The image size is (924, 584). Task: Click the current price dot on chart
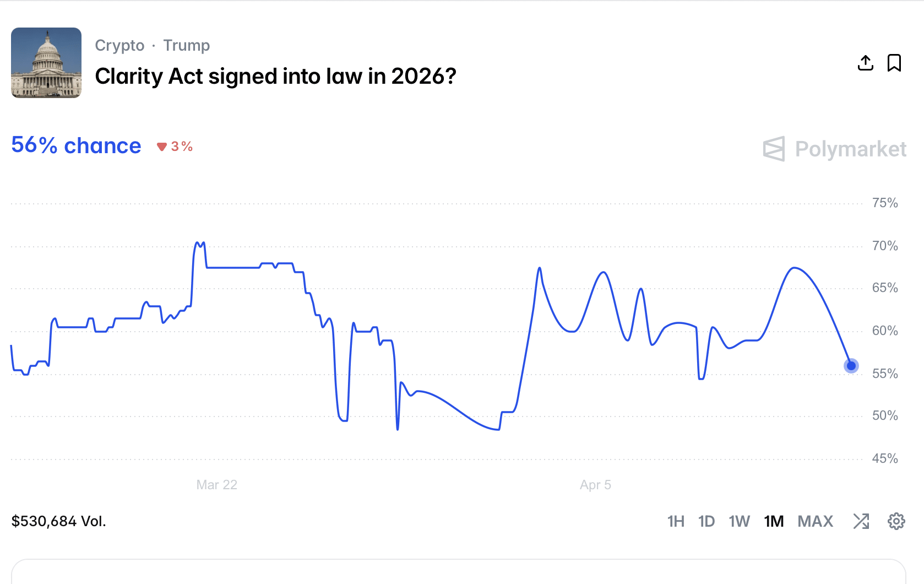[851, 366]
